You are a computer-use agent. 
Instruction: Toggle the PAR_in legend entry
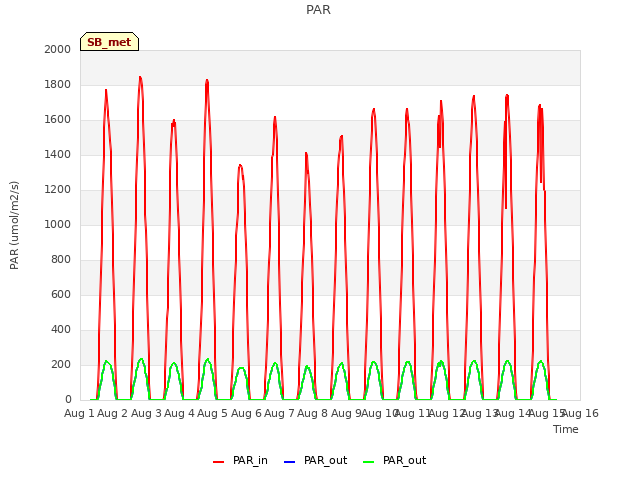(x=240, y=460)
